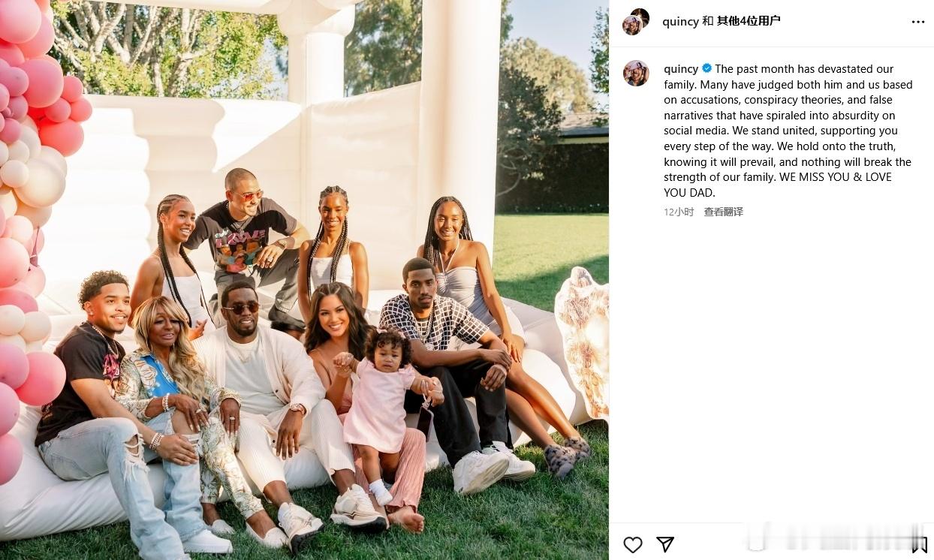Open the three-dot more options menu
Screen dimensions: 934x560
tap(918, 22)
